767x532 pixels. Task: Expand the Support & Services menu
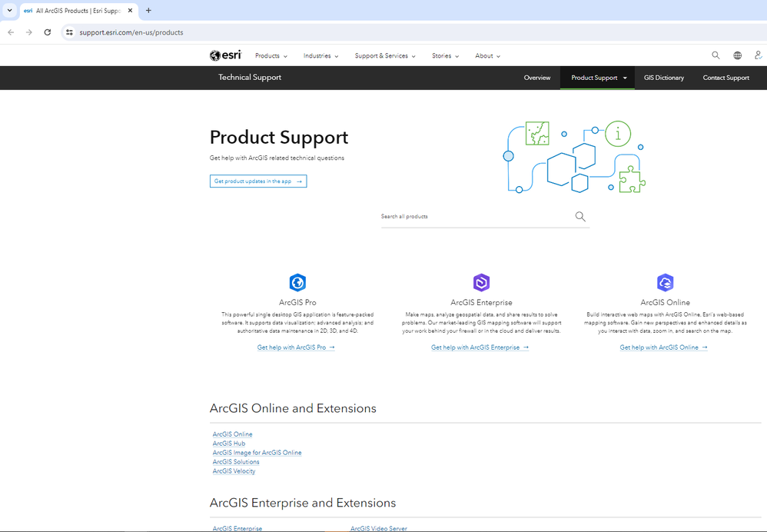tap(385, 56)
